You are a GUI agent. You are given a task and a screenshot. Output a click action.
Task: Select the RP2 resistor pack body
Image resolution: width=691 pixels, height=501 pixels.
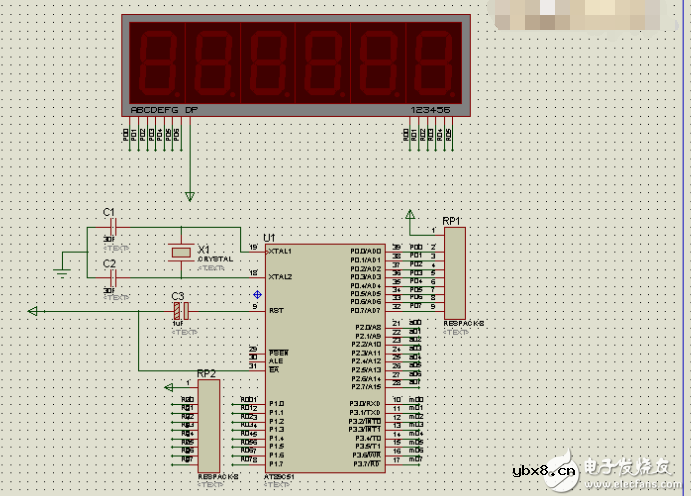209,425
